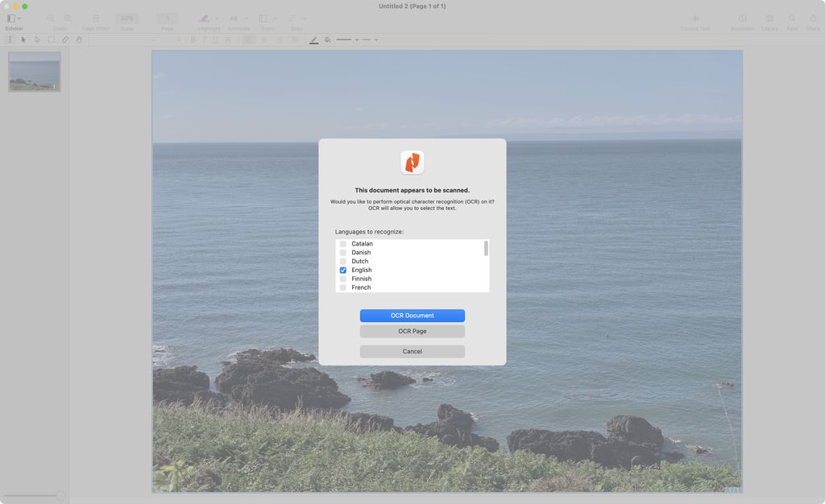Click the Cancel button in the dialog
The image size is (825, 504).
pos(412,351)
